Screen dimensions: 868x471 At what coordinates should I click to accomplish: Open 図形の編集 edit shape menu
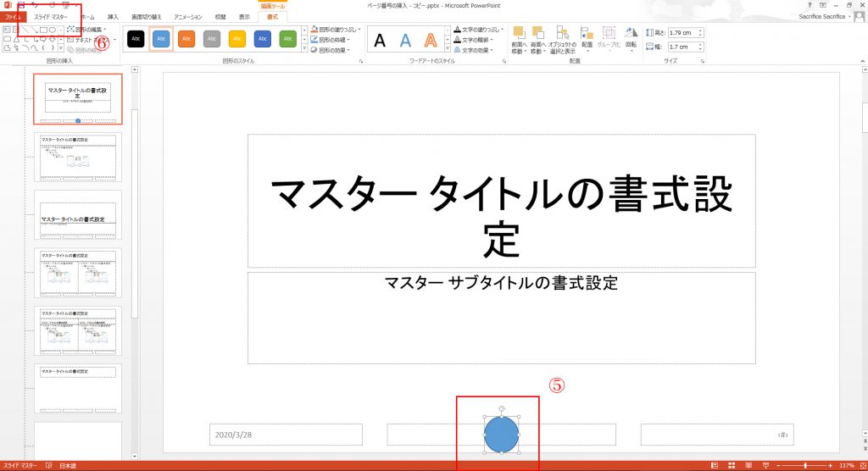click(x=86, y=30)
